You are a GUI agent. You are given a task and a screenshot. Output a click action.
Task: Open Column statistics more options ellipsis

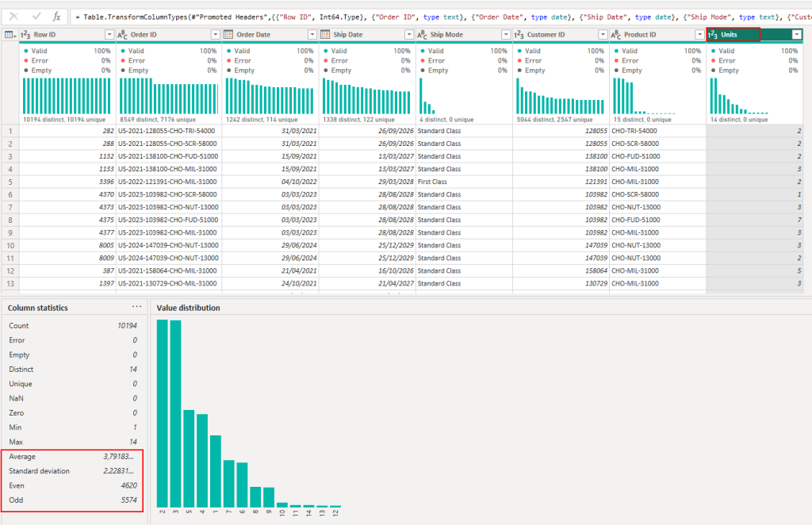pos(136,306)
